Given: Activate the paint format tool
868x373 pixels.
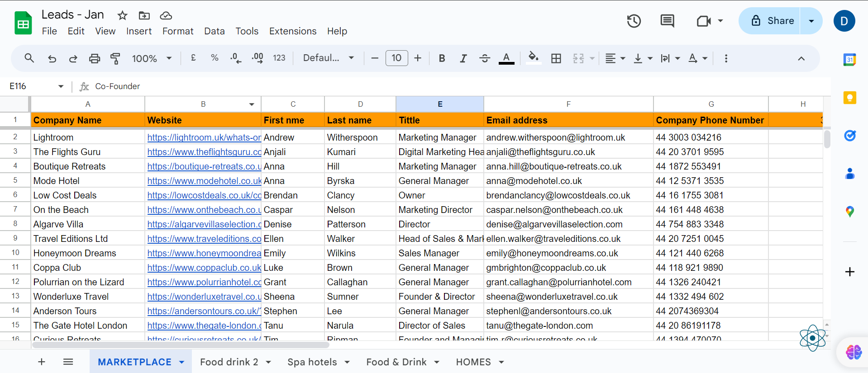Looking at the screenshot, I should tap(115, 58).
